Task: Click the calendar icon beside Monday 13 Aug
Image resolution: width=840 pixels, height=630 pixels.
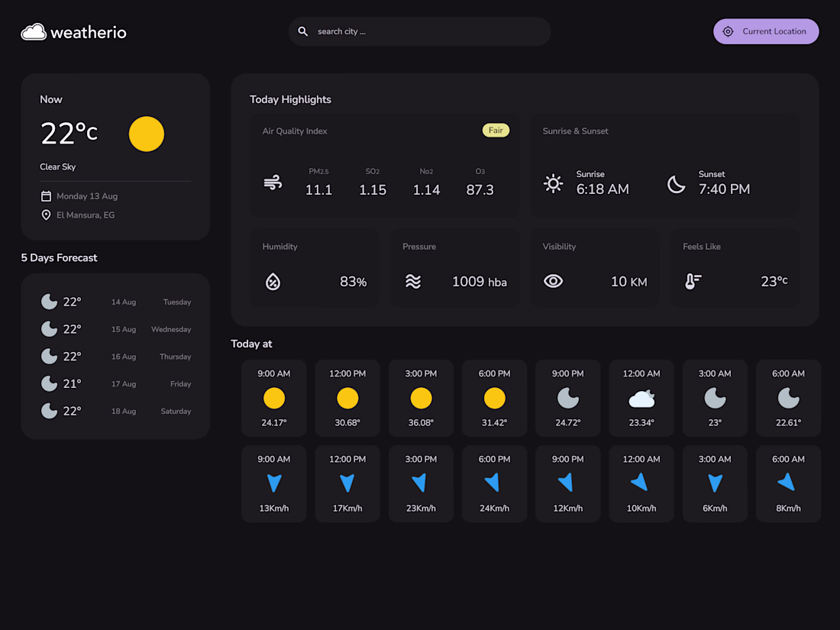Action: [46, 196]
